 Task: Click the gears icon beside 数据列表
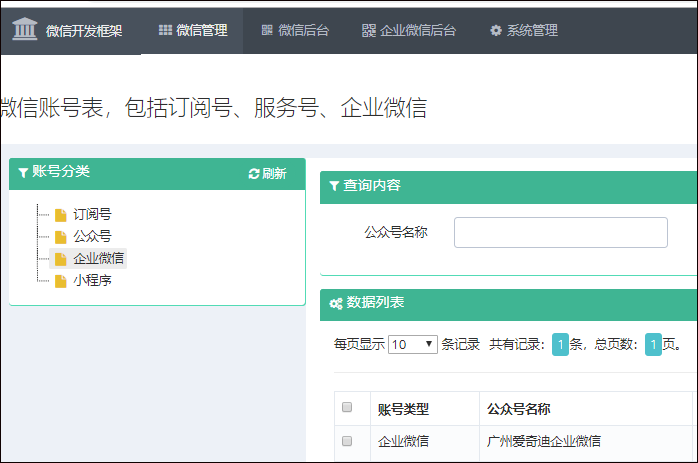coord(335,303)
